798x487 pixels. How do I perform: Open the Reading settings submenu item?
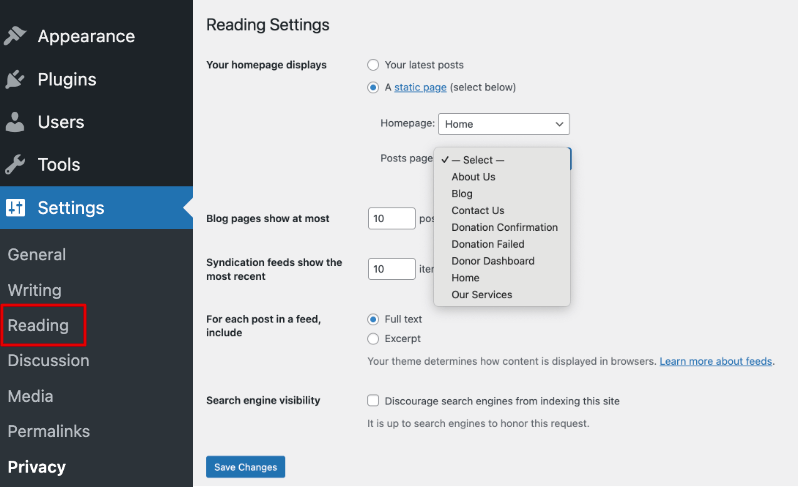click(38, 325)
